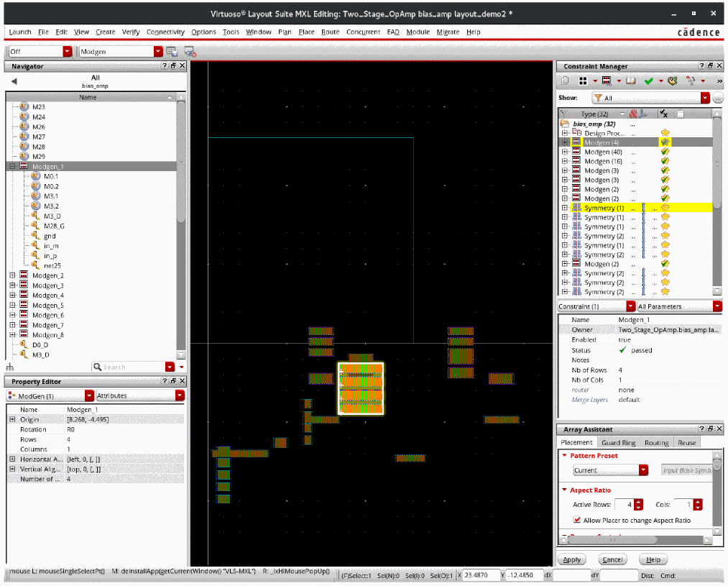Click the green checkmark constraint verify icon
728x586 pixels.
[649, 81]
